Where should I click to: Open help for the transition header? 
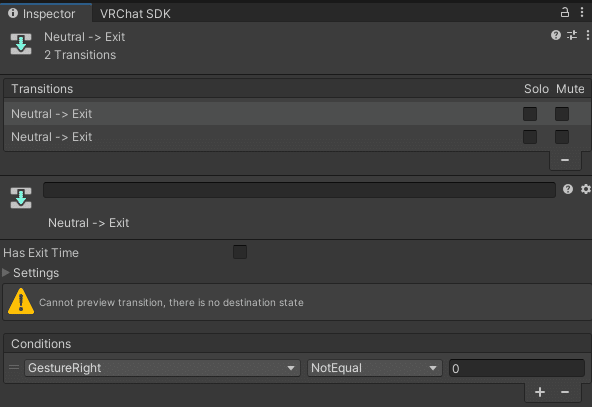[555, 35]
